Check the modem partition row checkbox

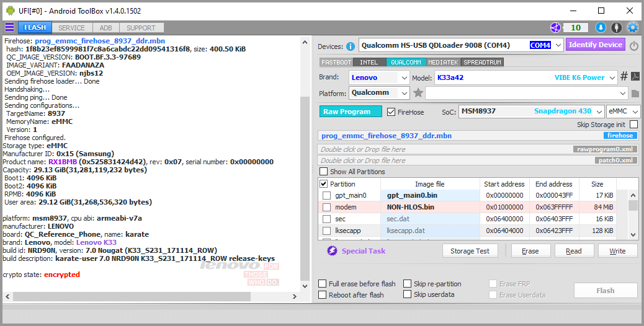point(326,207)
